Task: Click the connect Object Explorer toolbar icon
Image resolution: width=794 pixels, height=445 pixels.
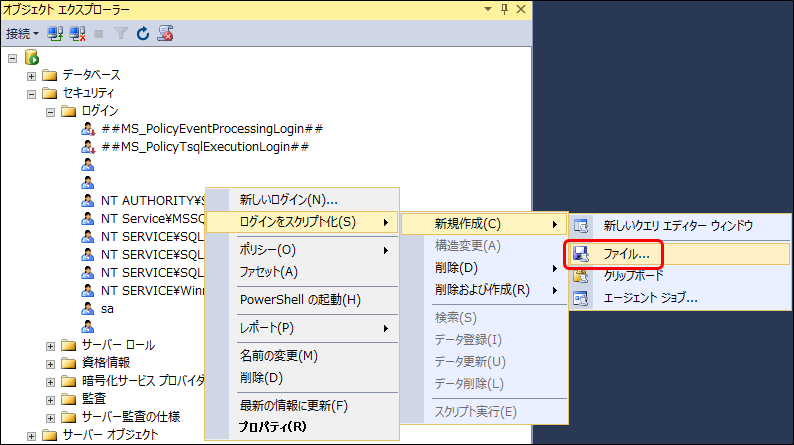Action: click(x=56, y=33)
